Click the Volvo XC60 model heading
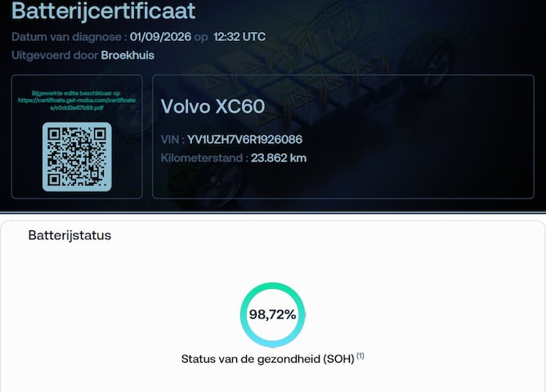546x392 pixels. [x=213, y=106]
